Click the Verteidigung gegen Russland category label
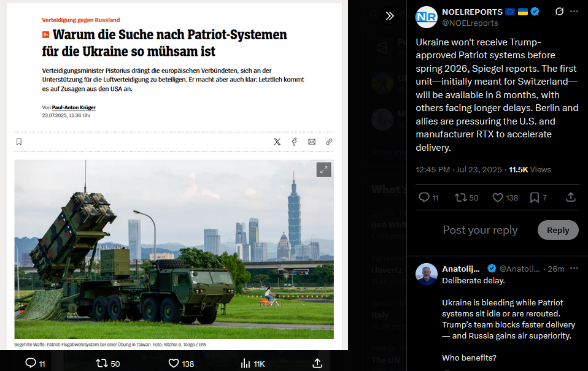The height and width of the screenshot is (371, 588). tap(81, 20)
